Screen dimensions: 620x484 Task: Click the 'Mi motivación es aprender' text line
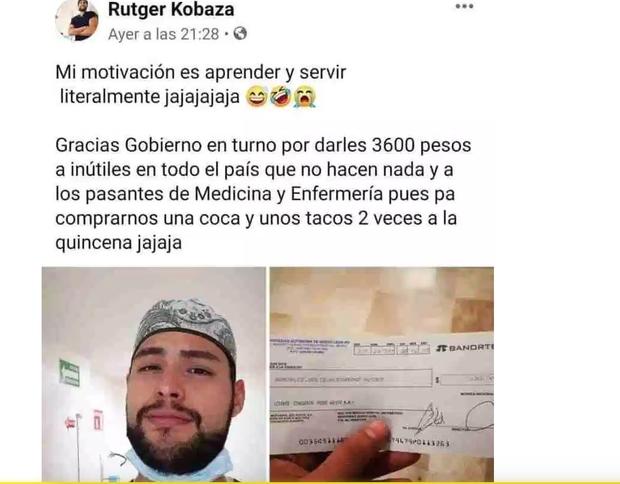[201, 72]
